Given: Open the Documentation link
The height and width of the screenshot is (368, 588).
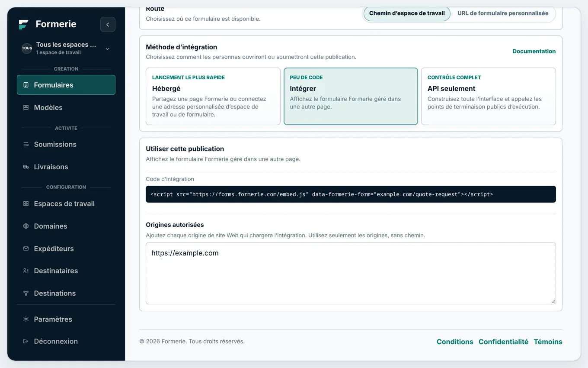Looking at the screenshot, I should tap(534, 51).
